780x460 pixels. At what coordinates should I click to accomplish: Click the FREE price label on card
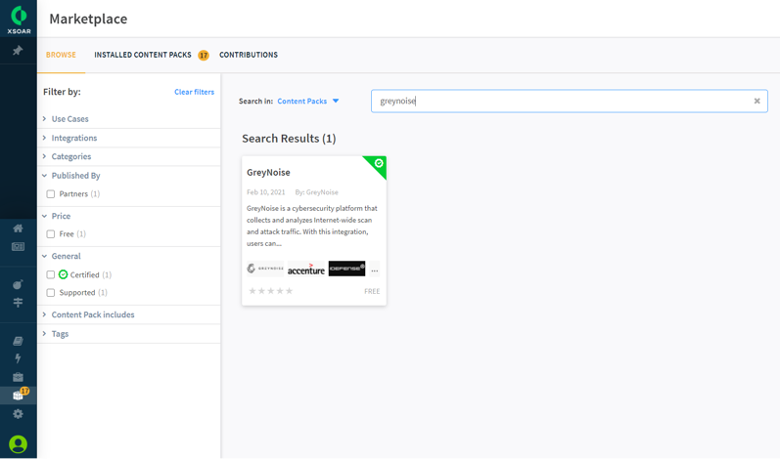[x=372, y=291]
